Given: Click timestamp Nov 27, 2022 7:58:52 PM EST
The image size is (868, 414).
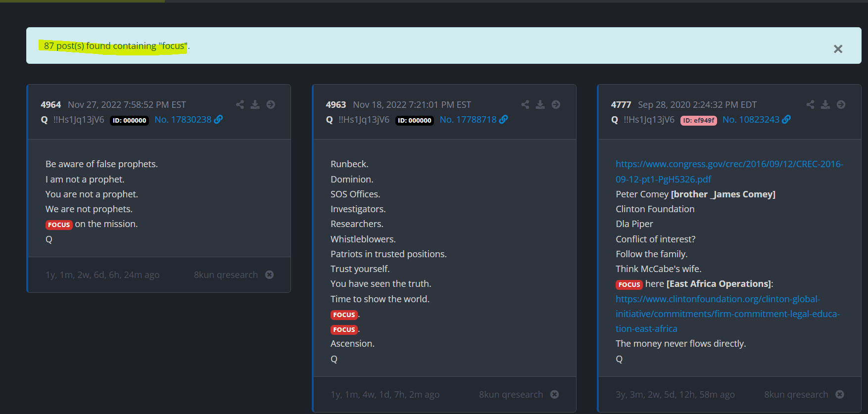Looking at the screenshot, I should 127,104.
